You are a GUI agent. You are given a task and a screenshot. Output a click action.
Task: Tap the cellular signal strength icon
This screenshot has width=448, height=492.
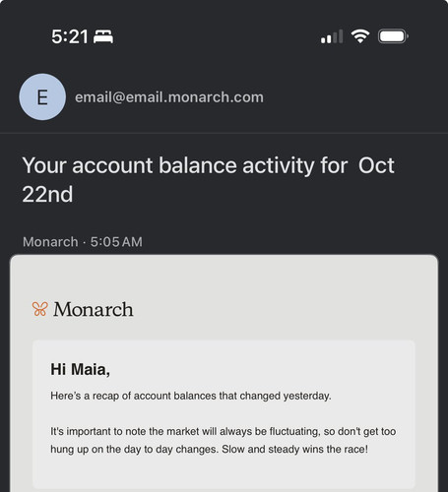332,36
